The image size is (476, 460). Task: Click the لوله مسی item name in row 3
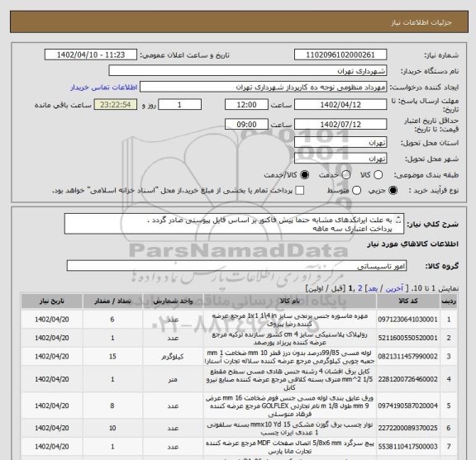[x=289, y=357]
